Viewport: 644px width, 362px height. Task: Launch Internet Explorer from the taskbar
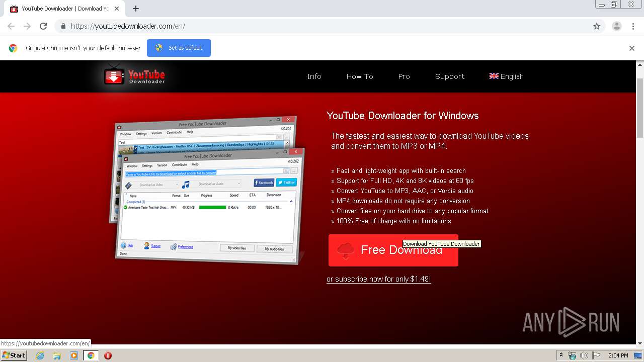pos(40,355)
